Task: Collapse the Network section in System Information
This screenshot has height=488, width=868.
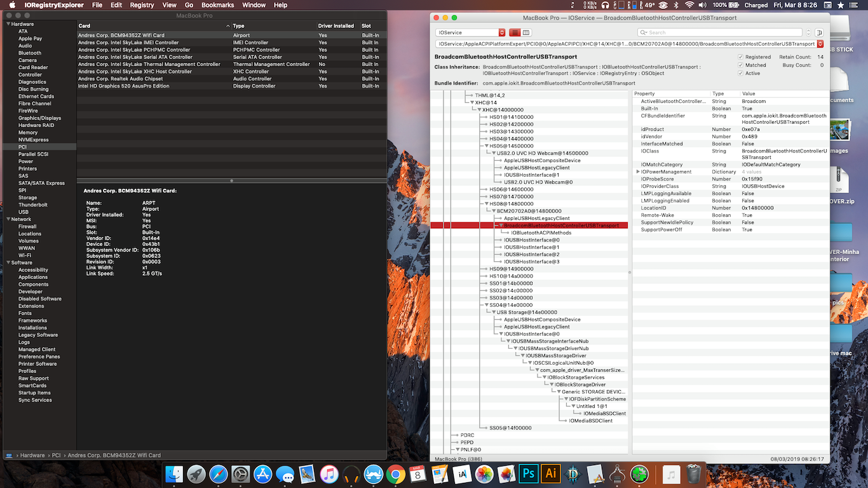Action: pyautogui.click(x=8, y=219)
